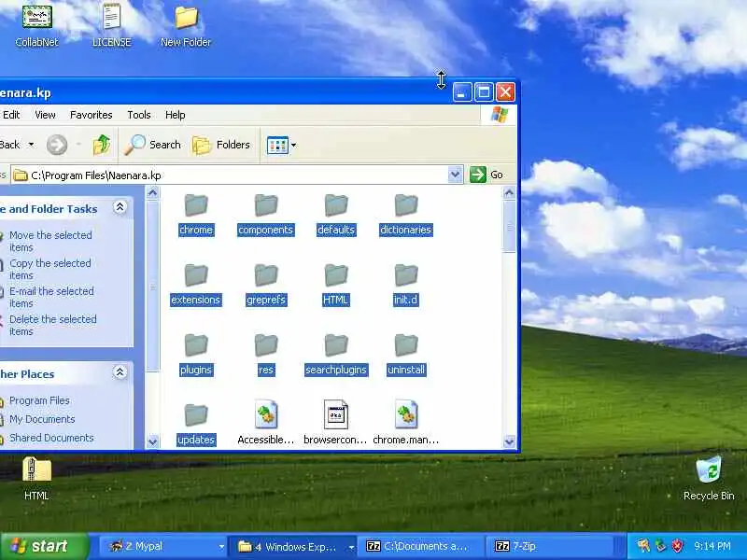Open the Back history dropdown arrow
The width and height of the screenshot is (747, 560).
point(31,145)
